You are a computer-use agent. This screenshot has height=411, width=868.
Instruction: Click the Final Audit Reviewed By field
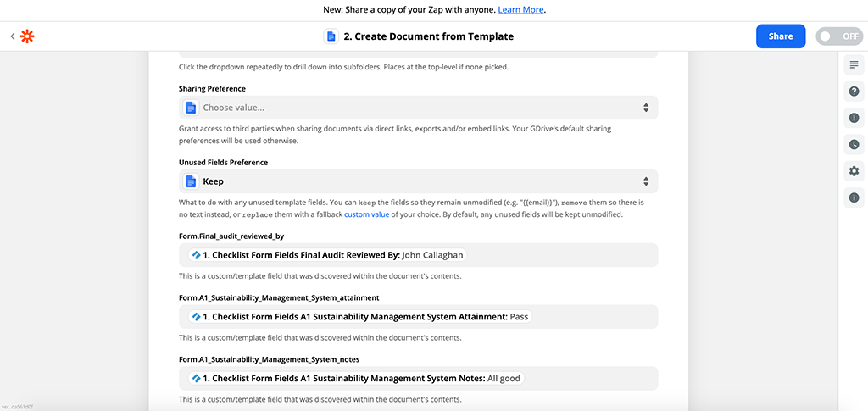417,255
